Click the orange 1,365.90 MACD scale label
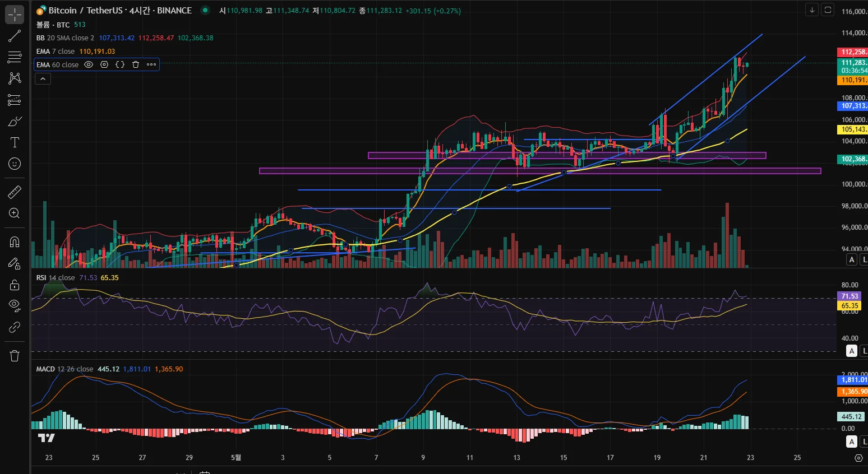Viewport: 868px width, 474px height. pyautogui.click(x=853, y=392)
